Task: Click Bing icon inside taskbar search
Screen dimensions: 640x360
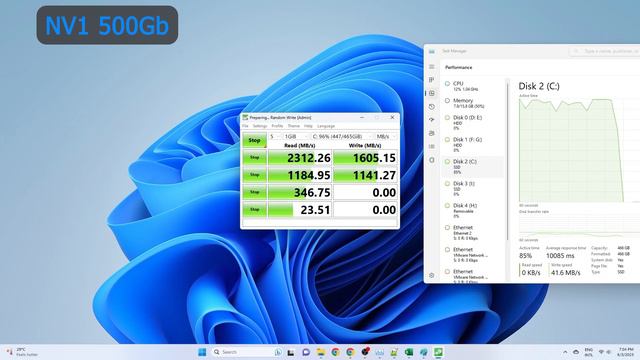Action: (279, 352)
